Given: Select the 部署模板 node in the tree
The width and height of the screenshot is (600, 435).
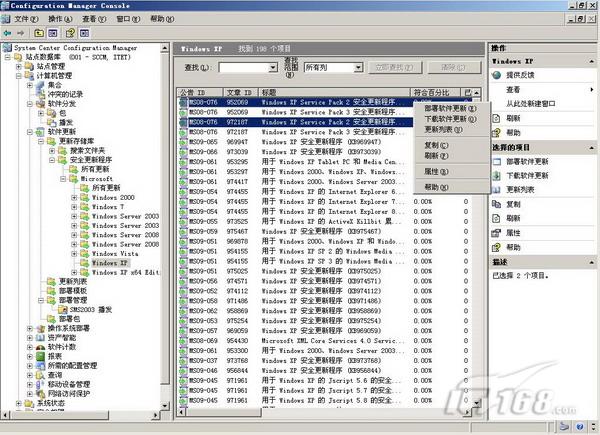Looking at the screenshot, I should [73, 291].
